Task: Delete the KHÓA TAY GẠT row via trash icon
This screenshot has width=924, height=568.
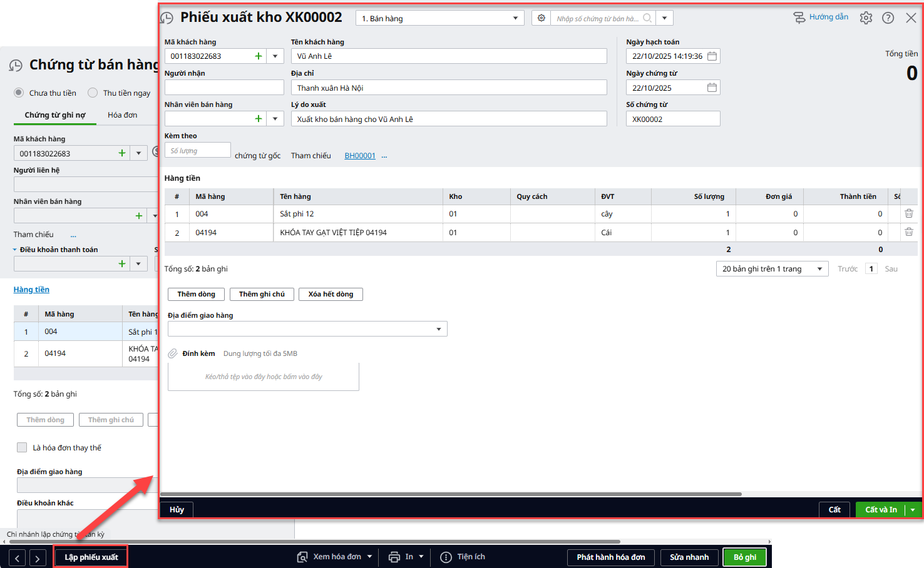Action: [908, 233]
